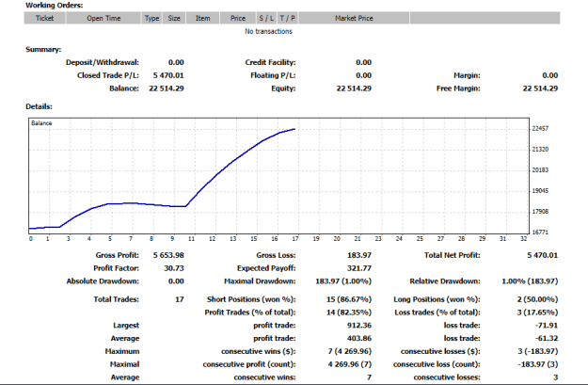
Task: Click the Size column header
Action: (x=174, y=18)
